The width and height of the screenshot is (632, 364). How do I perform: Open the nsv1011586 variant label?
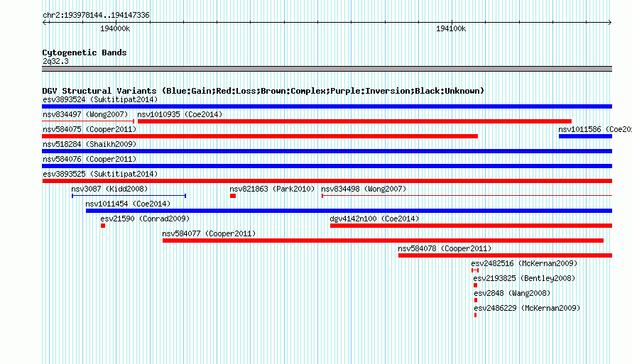point(595,129)
